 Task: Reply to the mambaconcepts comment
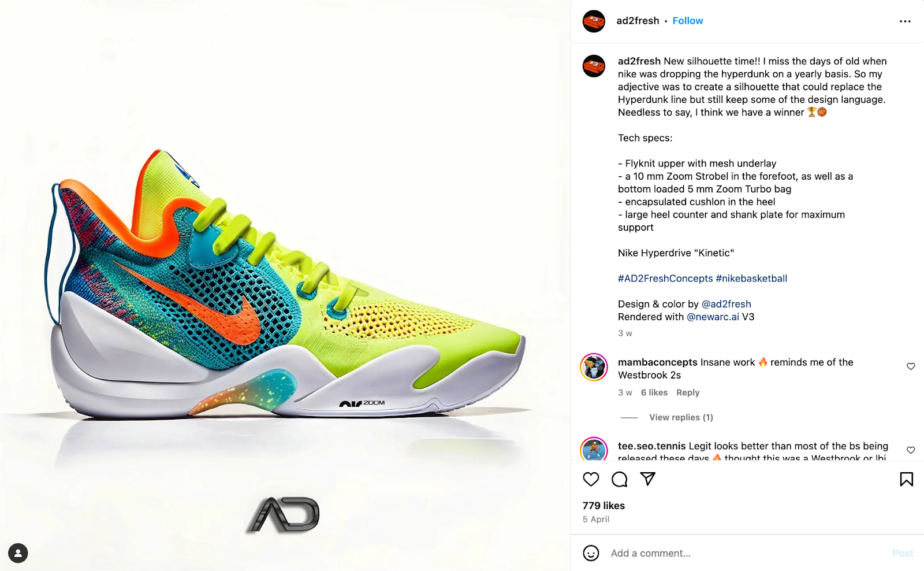688,392
